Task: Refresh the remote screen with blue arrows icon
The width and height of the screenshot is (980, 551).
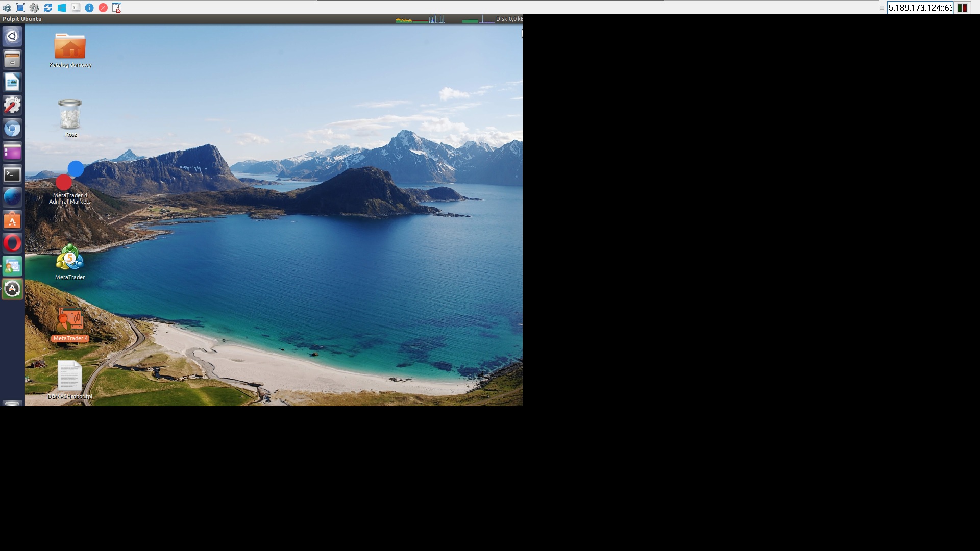Action: [48, 8]
